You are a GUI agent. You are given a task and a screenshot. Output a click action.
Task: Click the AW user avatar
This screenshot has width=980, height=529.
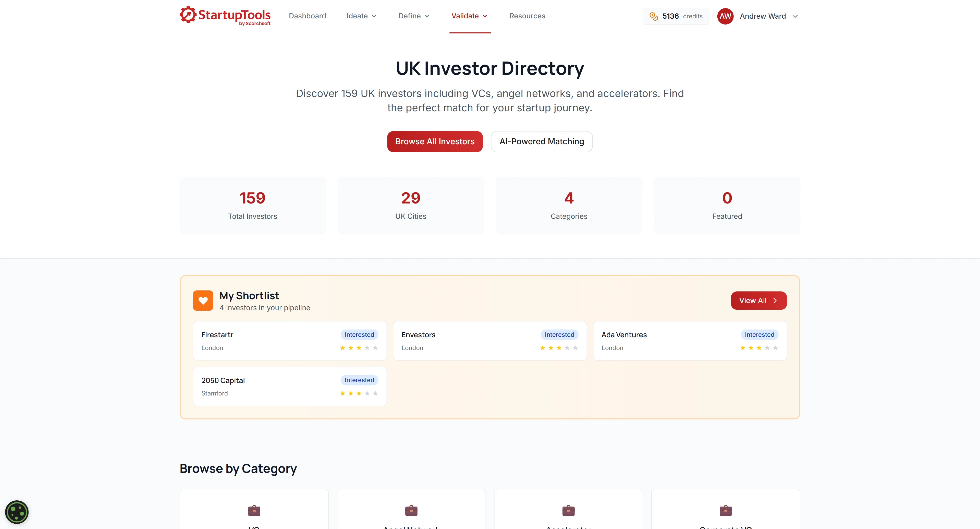tap(725, 16)
